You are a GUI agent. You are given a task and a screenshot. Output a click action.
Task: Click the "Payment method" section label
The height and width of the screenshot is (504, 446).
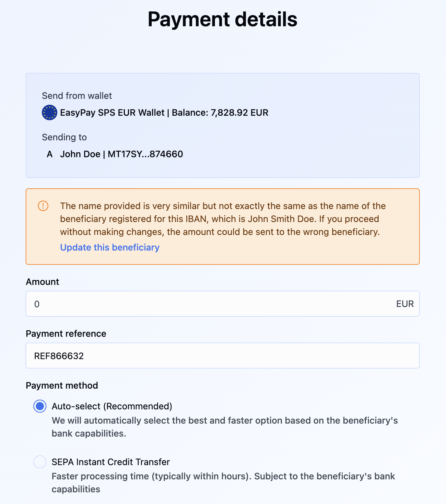[62, 385]
